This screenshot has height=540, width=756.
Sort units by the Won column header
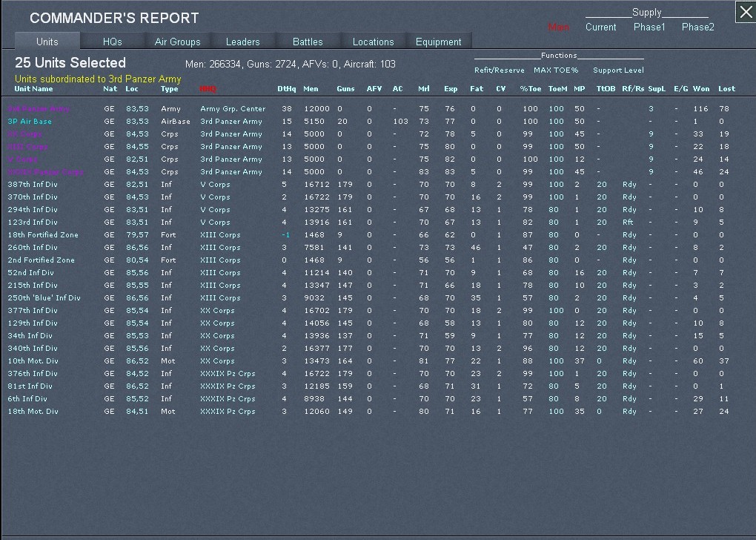tap(700, 89)
